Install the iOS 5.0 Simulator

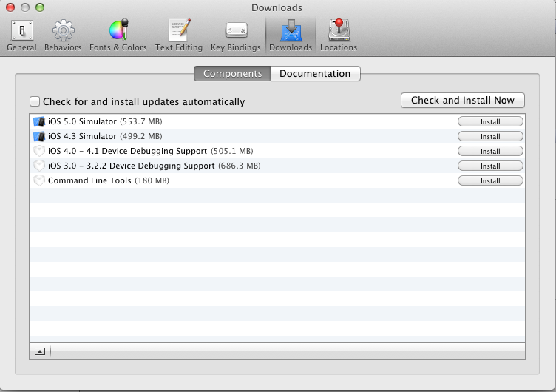490,122
